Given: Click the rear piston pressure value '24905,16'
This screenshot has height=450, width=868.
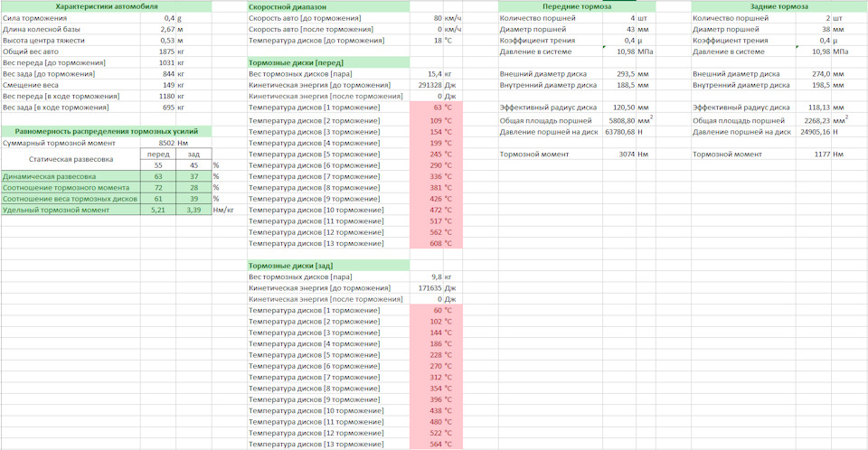Looking at the screenshot, I should tap(814, 132).
